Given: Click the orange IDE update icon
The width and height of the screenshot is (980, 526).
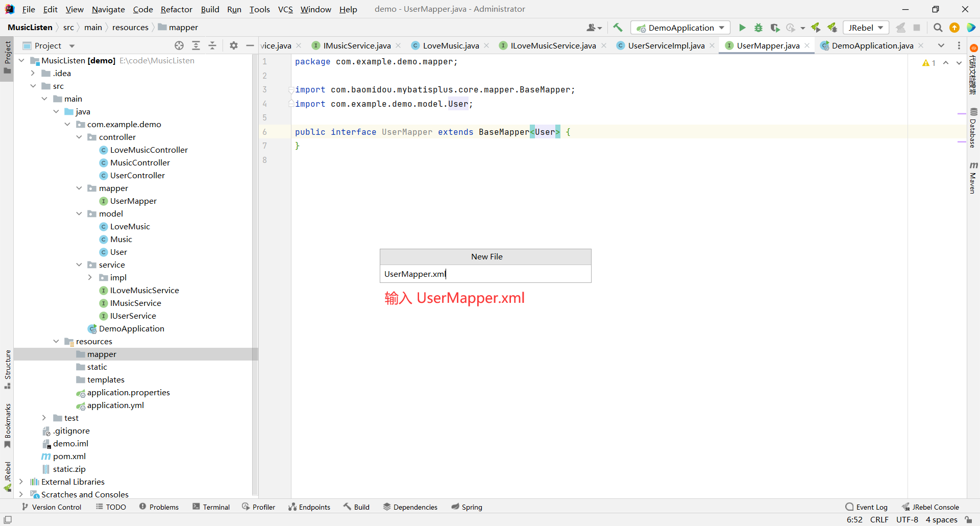Looking at the screenshot, I should [x=954, y=28].
